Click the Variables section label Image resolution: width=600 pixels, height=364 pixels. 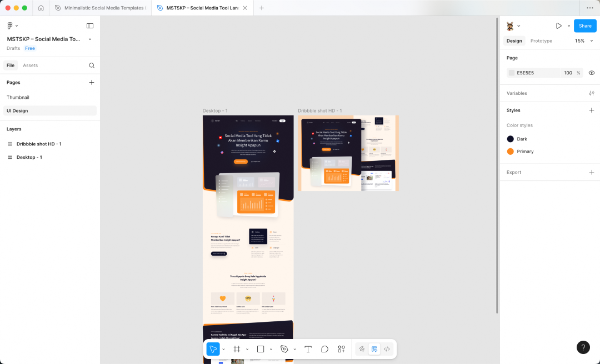coord(517,93)
